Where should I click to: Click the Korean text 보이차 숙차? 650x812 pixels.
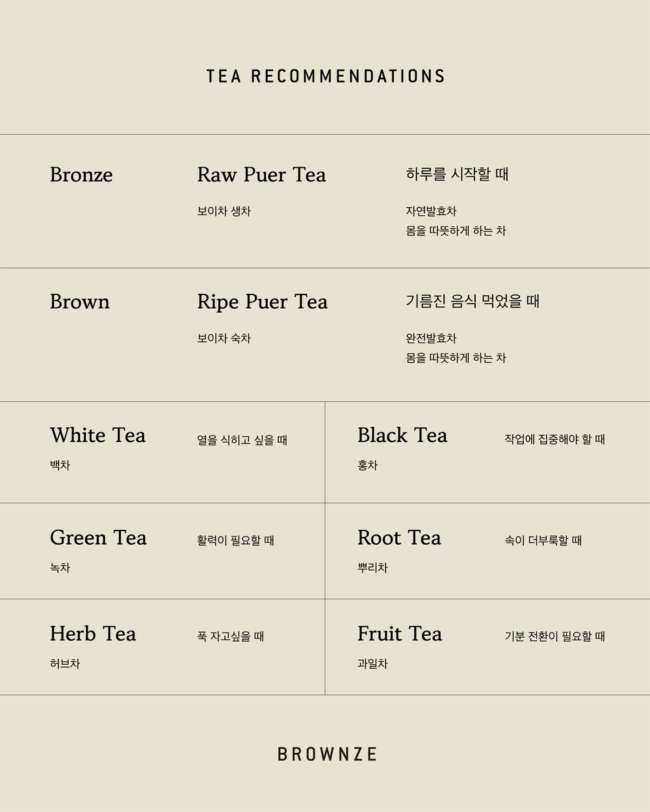[224, 338]
